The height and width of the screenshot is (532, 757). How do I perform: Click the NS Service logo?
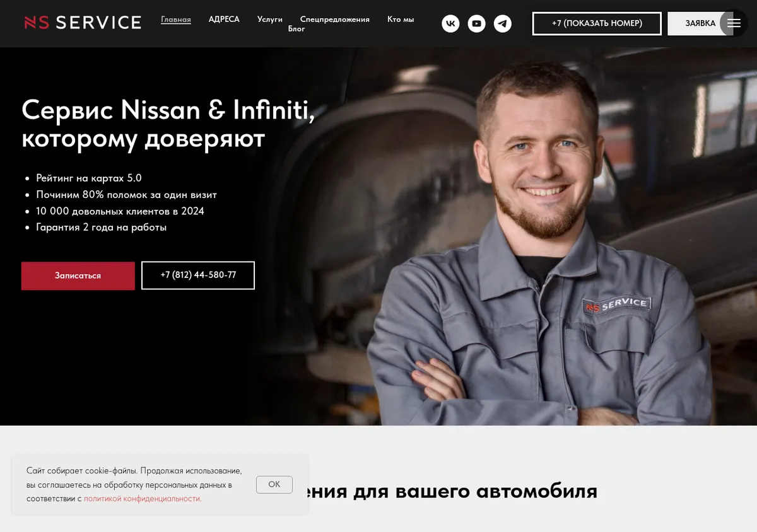point(83,23)
